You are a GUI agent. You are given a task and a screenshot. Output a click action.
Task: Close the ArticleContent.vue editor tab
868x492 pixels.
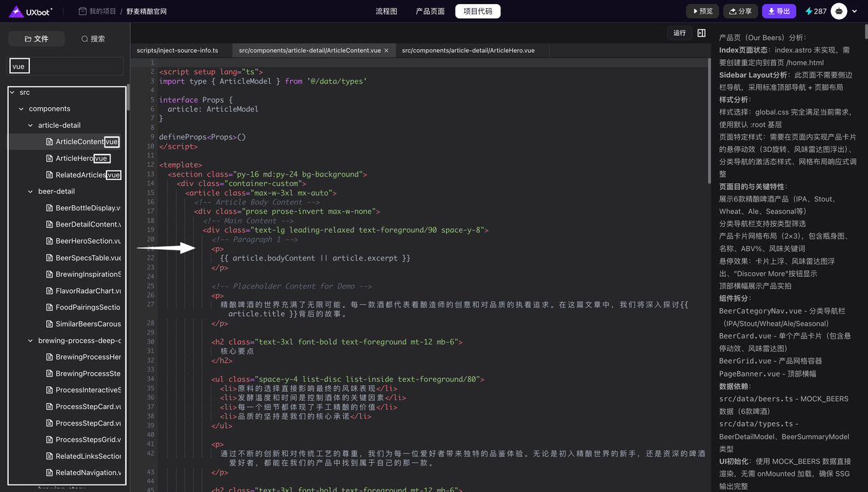387,51
